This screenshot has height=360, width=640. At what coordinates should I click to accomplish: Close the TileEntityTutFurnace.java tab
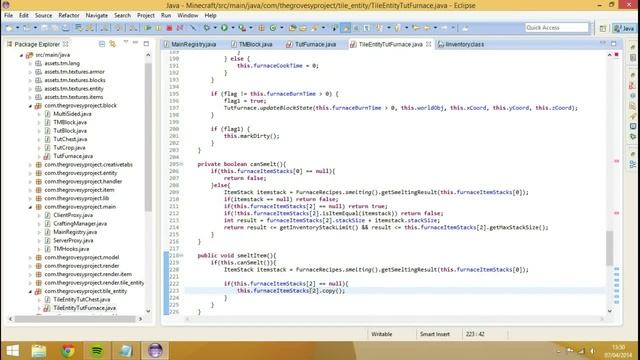coord(429,44)
